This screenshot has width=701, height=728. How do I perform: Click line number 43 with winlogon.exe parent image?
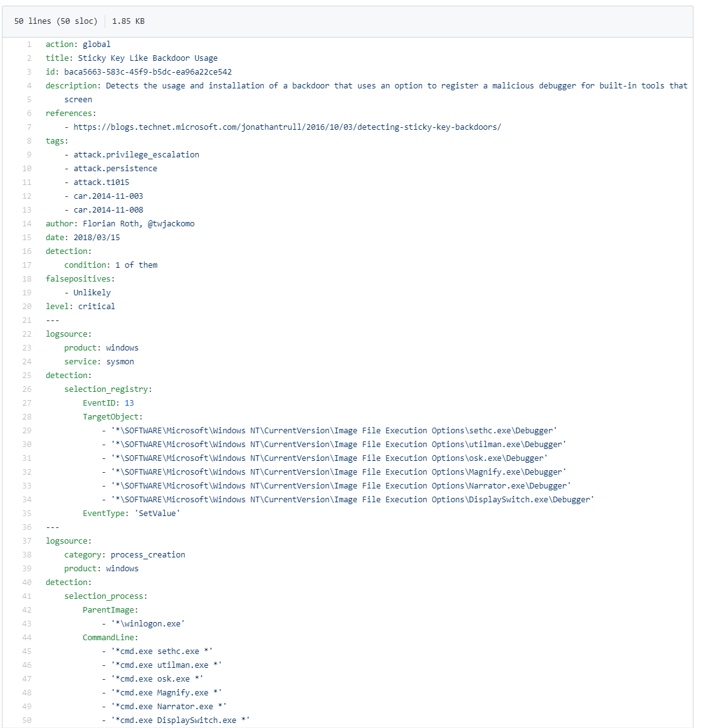click(28, 623)
